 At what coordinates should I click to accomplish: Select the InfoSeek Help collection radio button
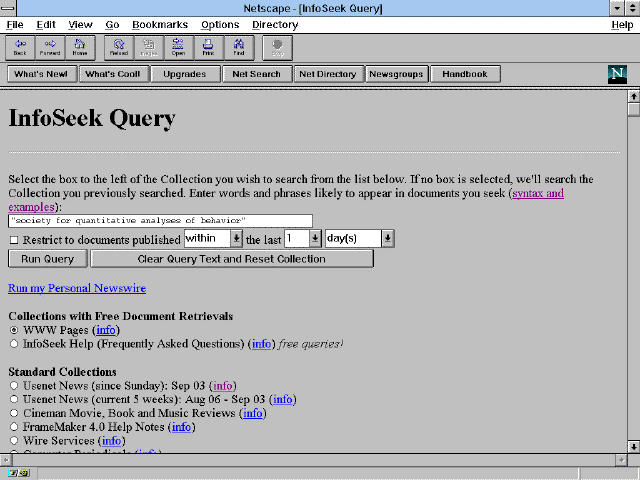pyautogui.click(x=14, y=344)
